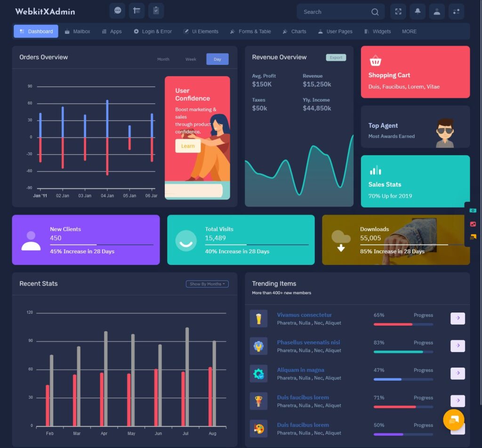Expand the MORE navigation dropdown
Image resolution: width=482 pixels, height=448 pixels.
pyautogui.click(x=409, y=31)
